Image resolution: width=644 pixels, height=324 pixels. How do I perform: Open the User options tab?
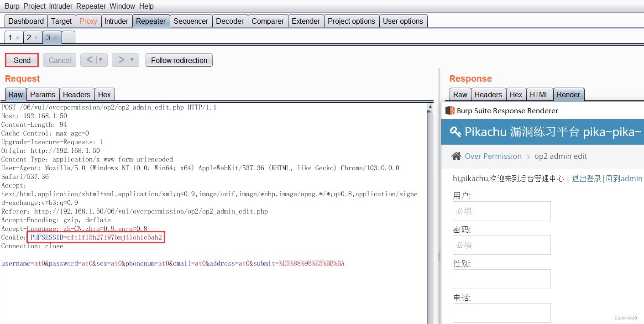click(403, 21)
